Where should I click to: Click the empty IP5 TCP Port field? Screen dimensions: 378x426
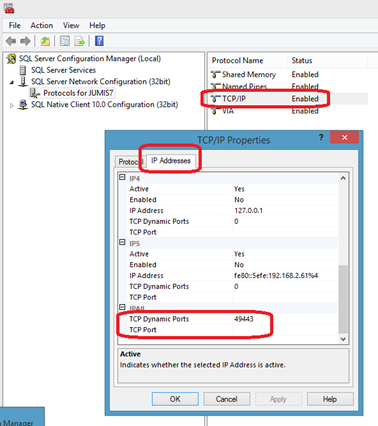(x=285, y=297)
